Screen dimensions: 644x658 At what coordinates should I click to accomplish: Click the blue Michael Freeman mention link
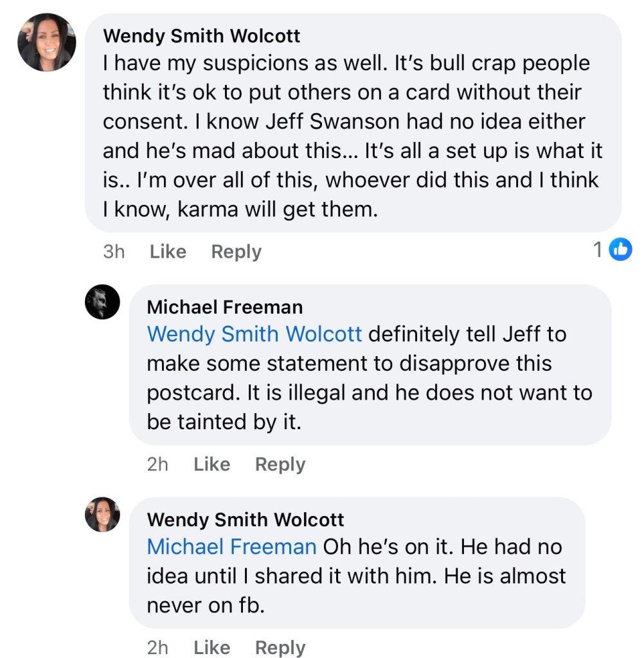[231, 547]
